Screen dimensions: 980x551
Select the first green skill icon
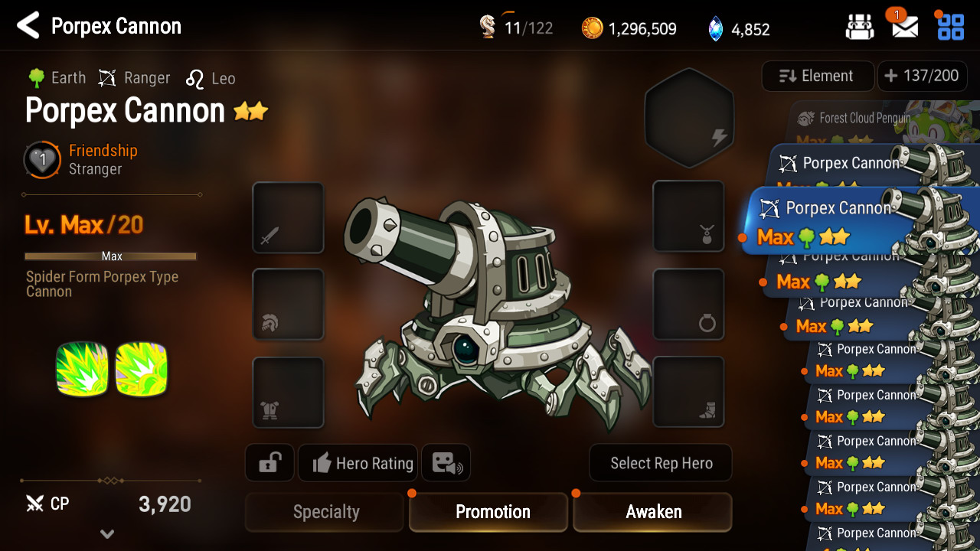tap(82, 370)
